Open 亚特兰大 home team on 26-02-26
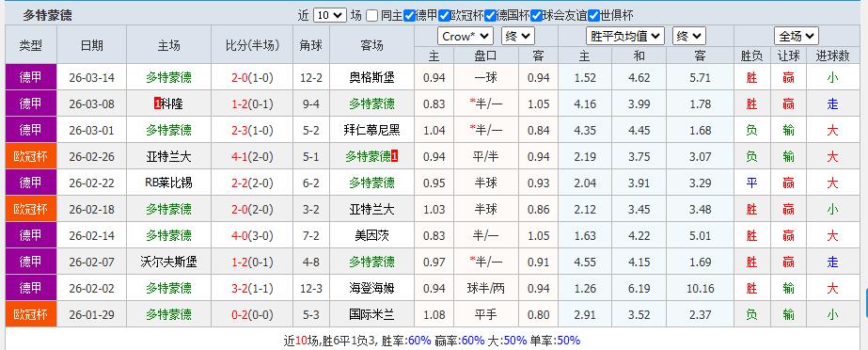This screenshot has width=868, height=350. [169, 157]
